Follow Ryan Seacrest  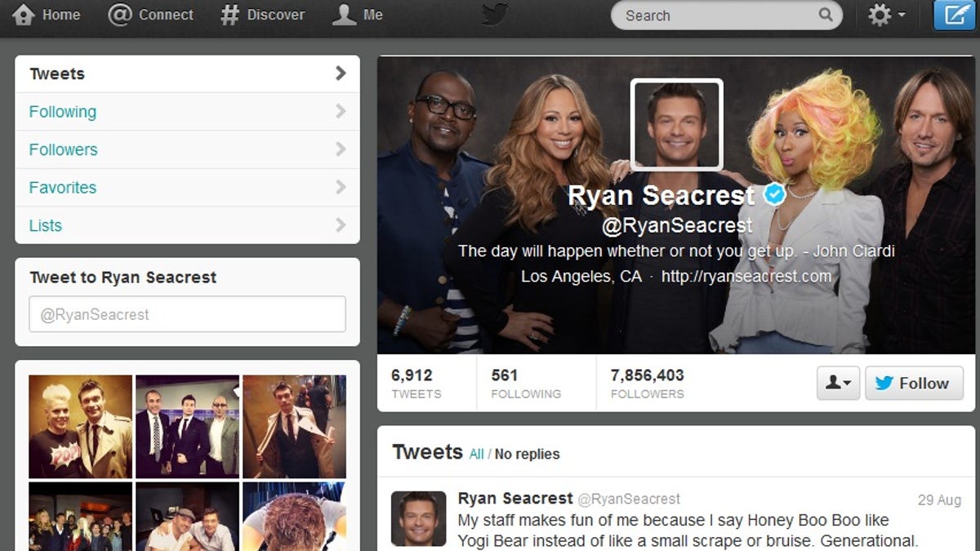click(913, 383)
